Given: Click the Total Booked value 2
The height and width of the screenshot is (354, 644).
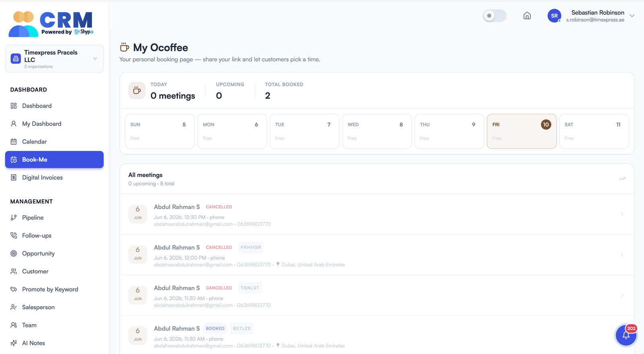Looking at the screenshot, I should tap(268, 96).
